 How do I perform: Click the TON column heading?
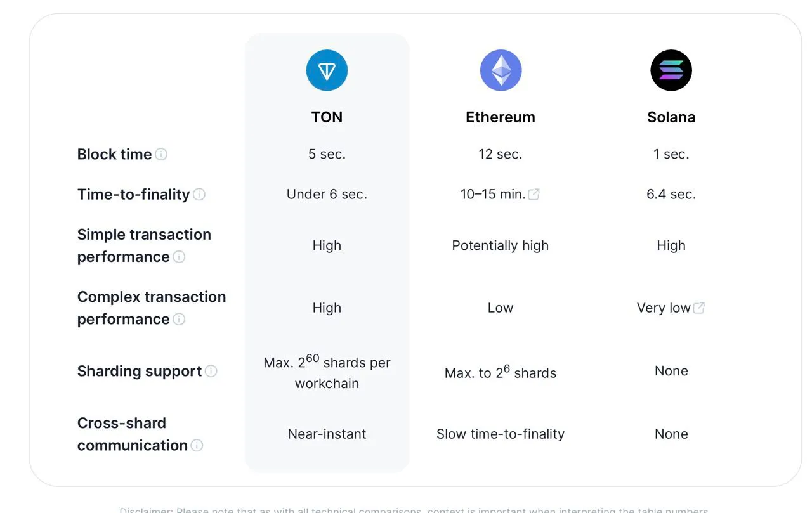(x=327, y=117)
